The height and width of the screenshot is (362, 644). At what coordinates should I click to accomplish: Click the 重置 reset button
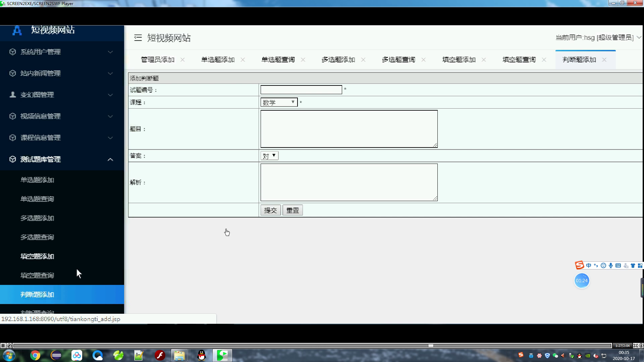(292, 210)
